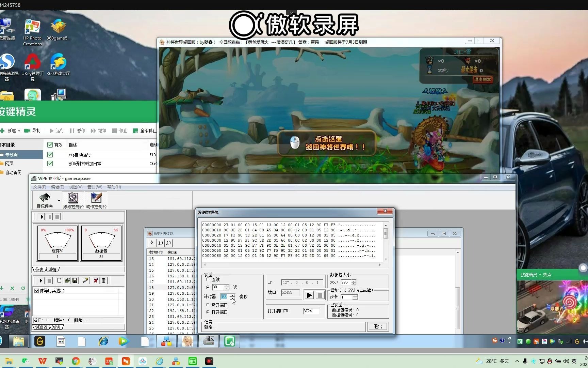Click the trash can icon in send toolbar

click(103, 280)
